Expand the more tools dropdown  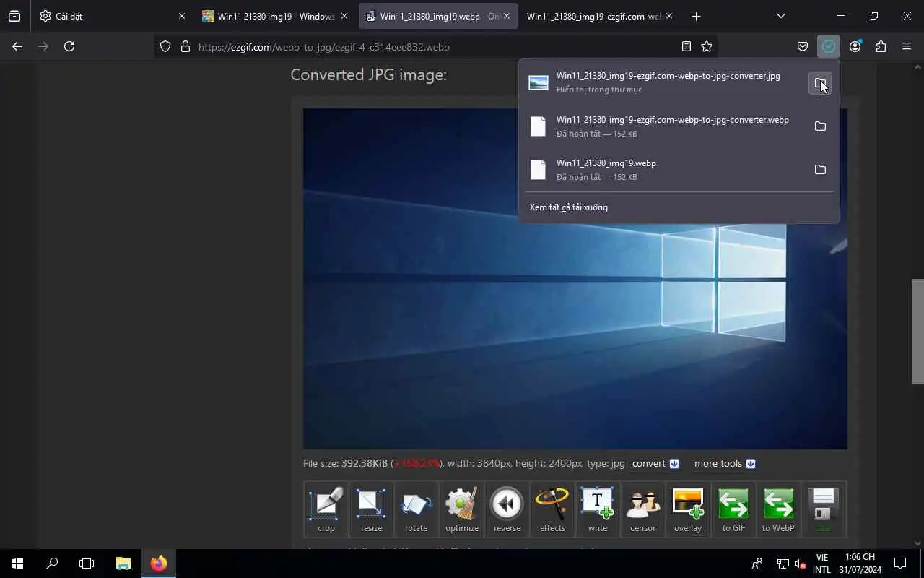[725, 464]
